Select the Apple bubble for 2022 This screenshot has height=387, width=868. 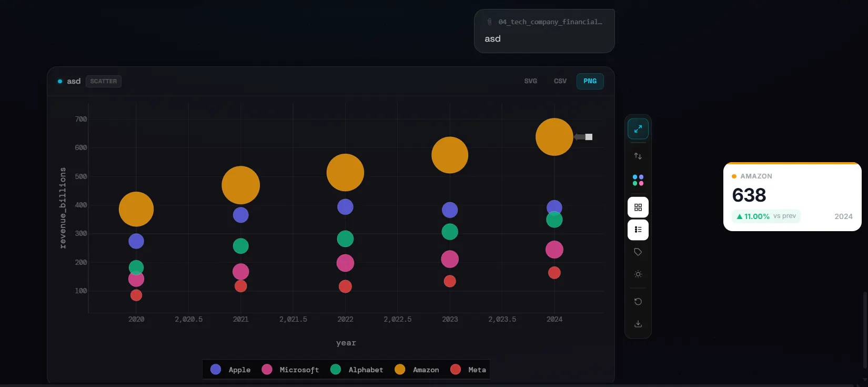pos(345,207)
